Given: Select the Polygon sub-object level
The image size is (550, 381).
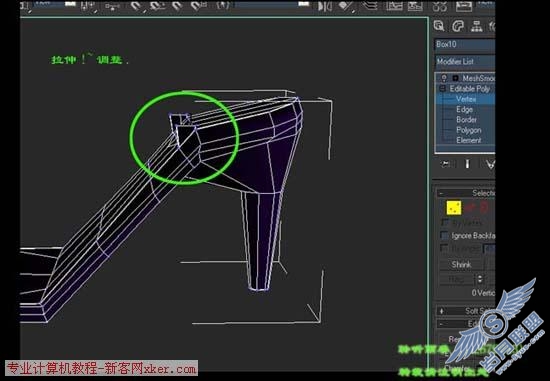Looking at the screenshot, I should [x=469, y=130].
